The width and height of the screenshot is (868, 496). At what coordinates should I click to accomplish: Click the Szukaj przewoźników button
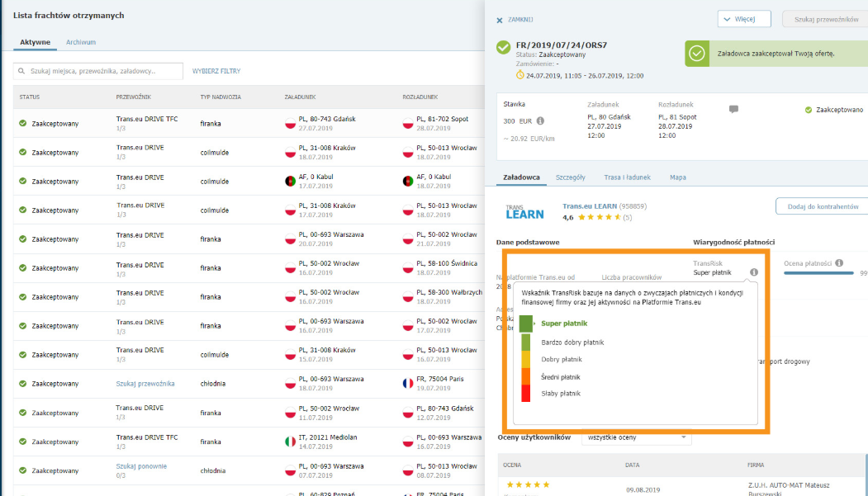click(826, 19)
